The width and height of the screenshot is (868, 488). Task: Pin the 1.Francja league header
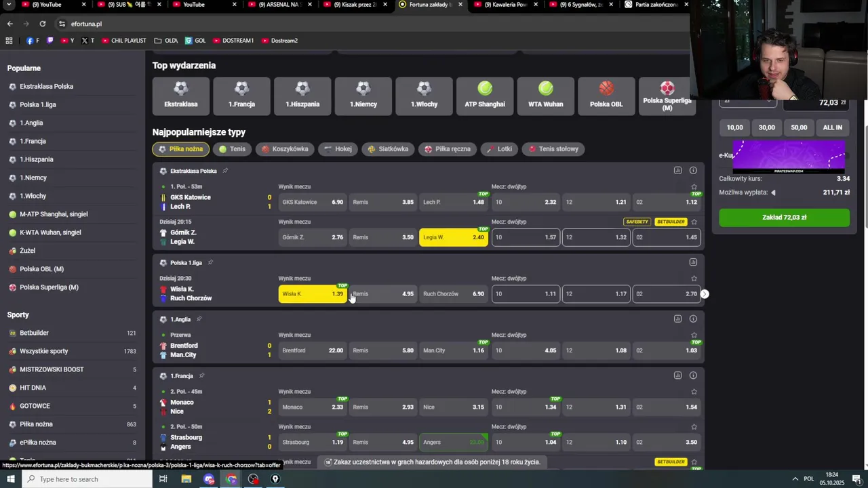[201, 375]
